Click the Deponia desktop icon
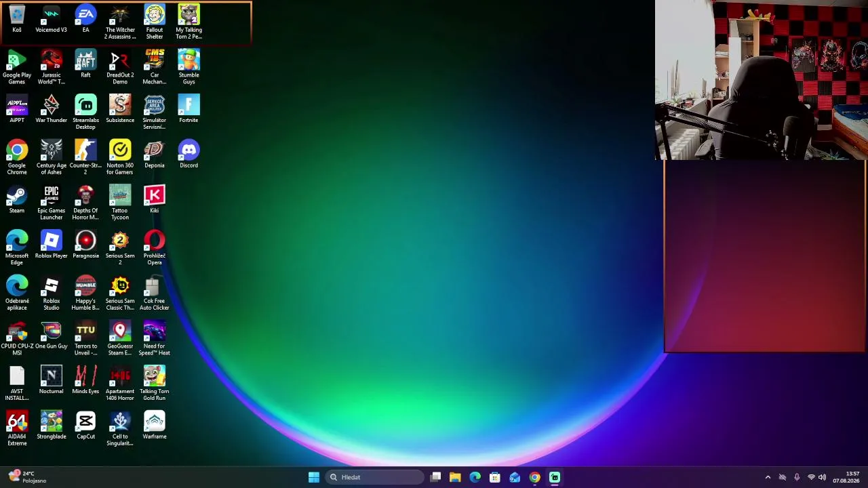The image size is (868, 488). [x=155, y=155]
